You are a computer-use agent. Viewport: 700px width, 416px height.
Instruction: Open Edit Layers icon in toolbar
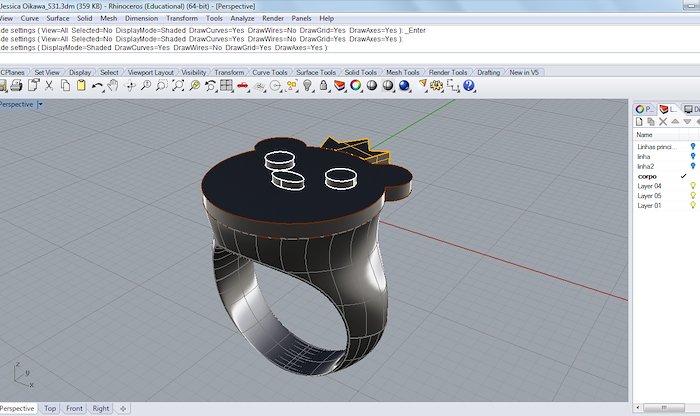pyautogui.click(x=339, y=86)
